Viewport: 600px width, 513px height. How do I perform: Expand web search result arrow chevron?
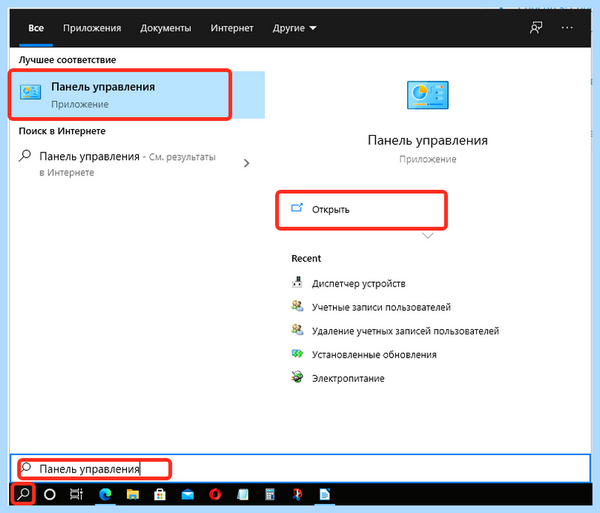pos(246,163)
